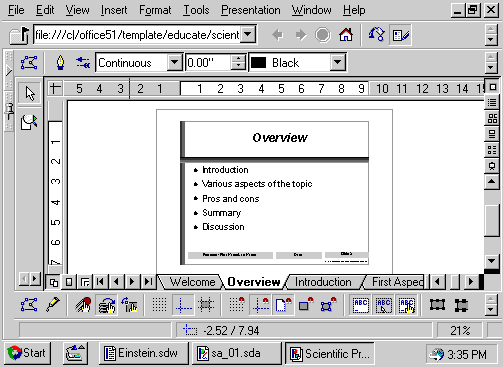The width and height of the screenshot is (503, 367).
Task: Go forward with the right arrow icon
Action: [x=301, y=35]
